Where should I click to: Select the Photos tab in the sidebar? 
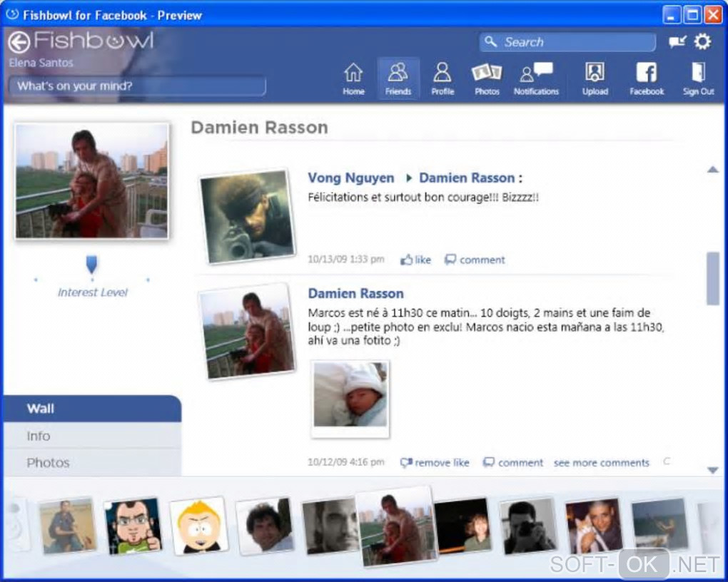(x=92, y=462)
